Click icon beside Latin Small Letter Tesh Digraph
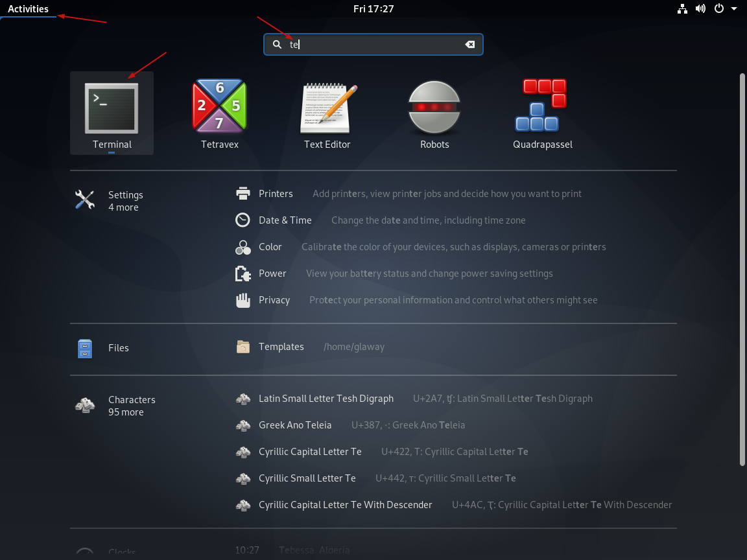Image resolution: width=747 pixels, height=560 pixels. 243,399
